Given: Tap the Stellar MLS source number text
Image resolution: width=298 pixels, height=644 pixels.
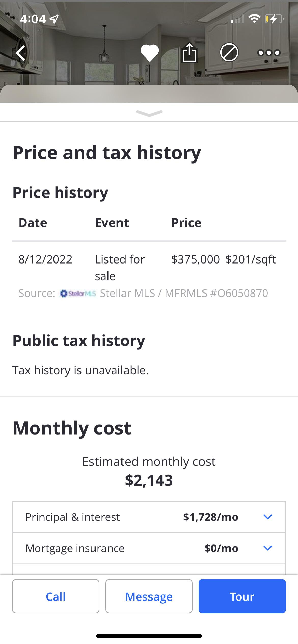Looking at the screenshot, I should 184,294.
